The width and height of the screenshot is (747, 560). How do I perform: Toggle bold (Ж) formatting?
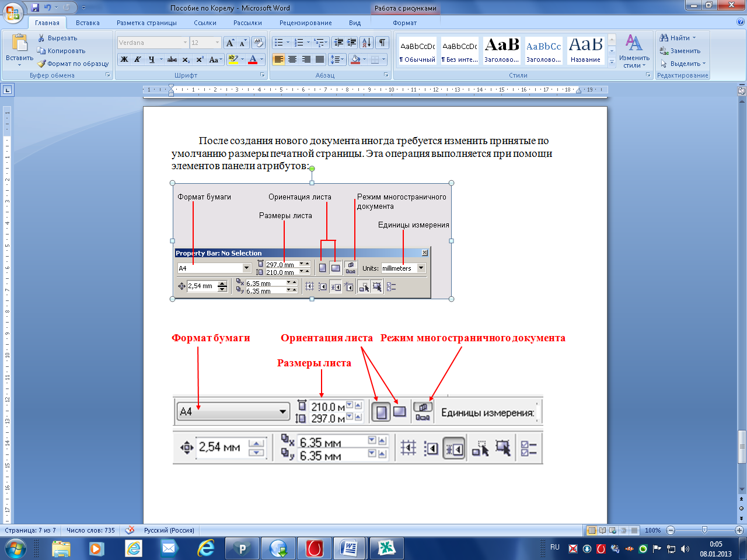pyautogui.click(x=124, y=60)
